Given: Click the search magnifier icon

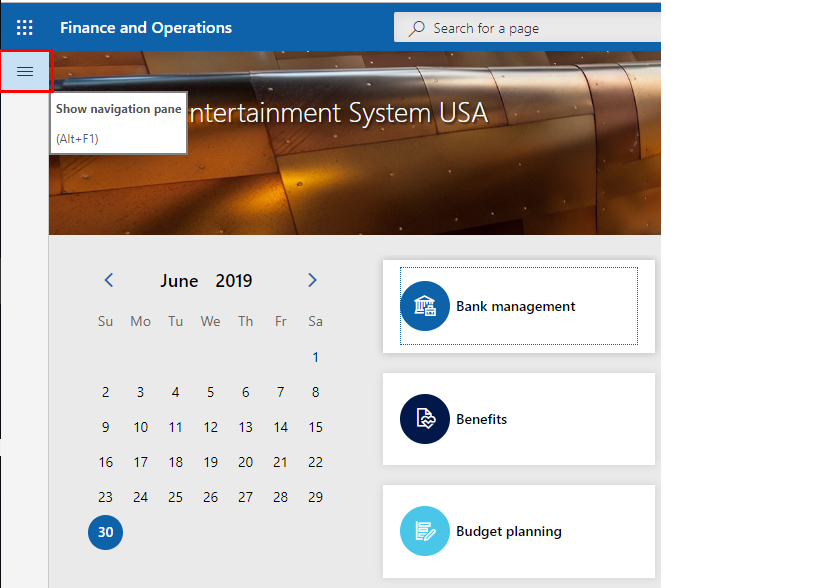Looking at the screenshot, I should coord(417,28).
